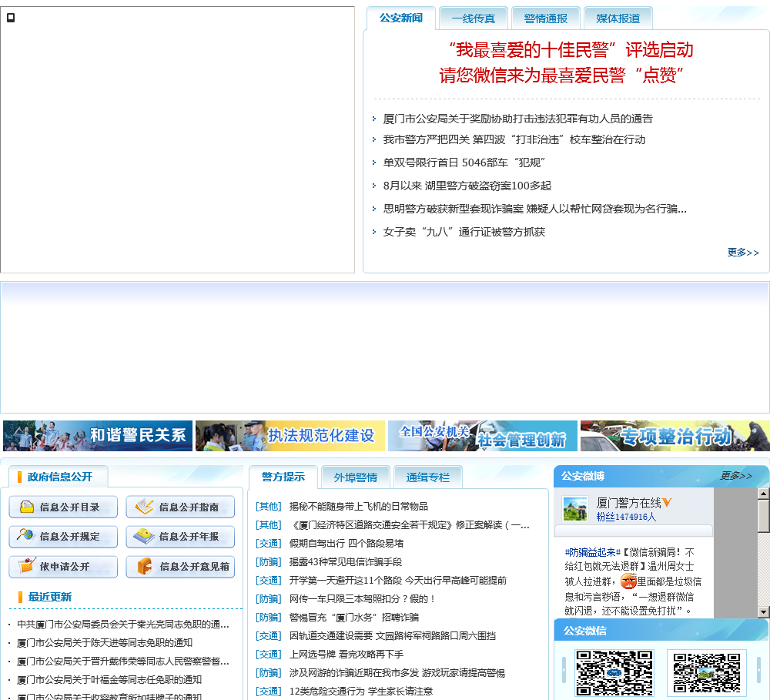Switch to the 警情通报 tab

coord(545,18)
